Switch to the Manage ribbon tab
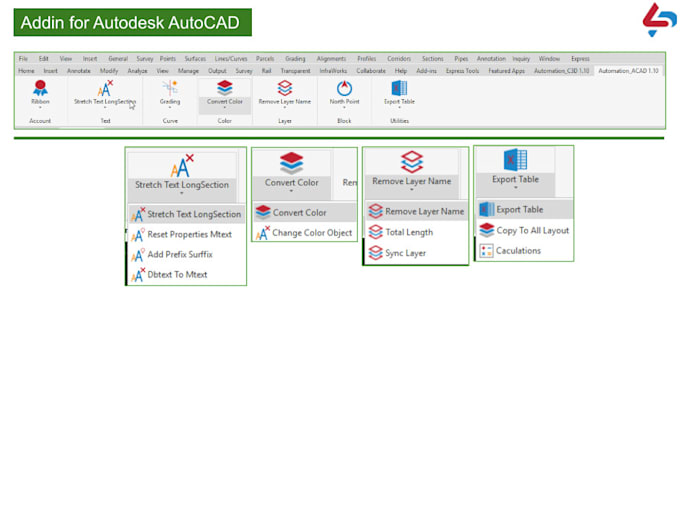Viewport: 680px width, 509px height. [x=188, y=71]
